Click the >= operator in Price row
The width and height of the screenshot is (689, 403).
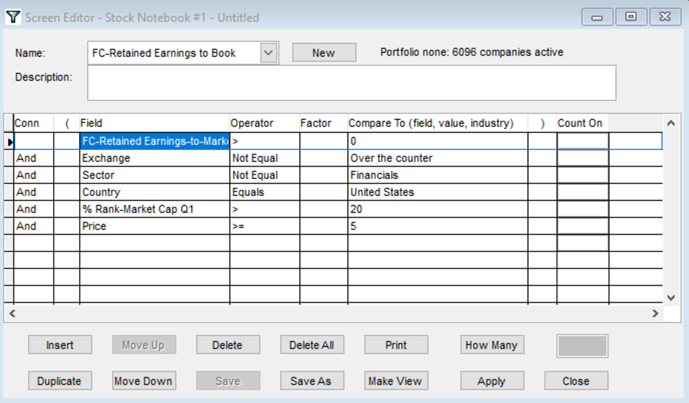[265, 226]
